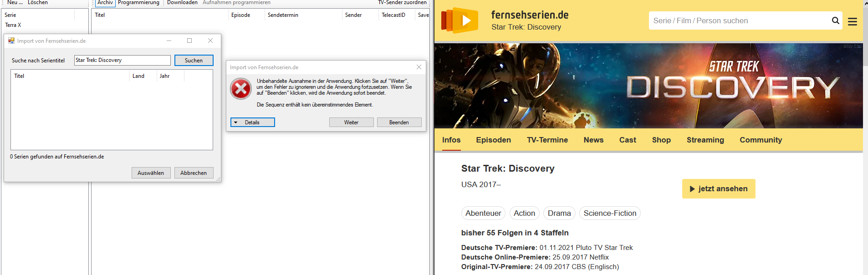868x275 pixels.
Task: Select Terra X in the Serie list
Action: point(13,25)
